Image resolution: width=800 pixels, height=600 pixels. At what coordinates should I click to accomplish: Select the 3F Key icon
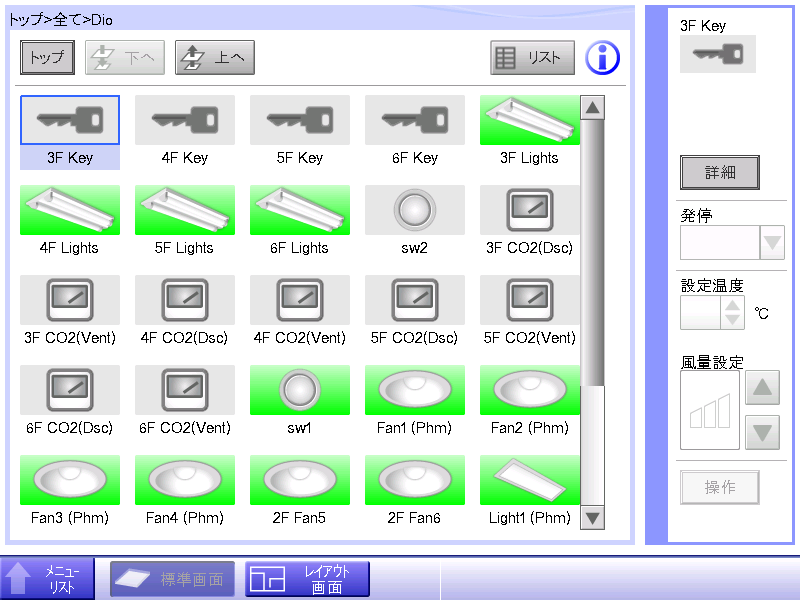tap(70, 120)
